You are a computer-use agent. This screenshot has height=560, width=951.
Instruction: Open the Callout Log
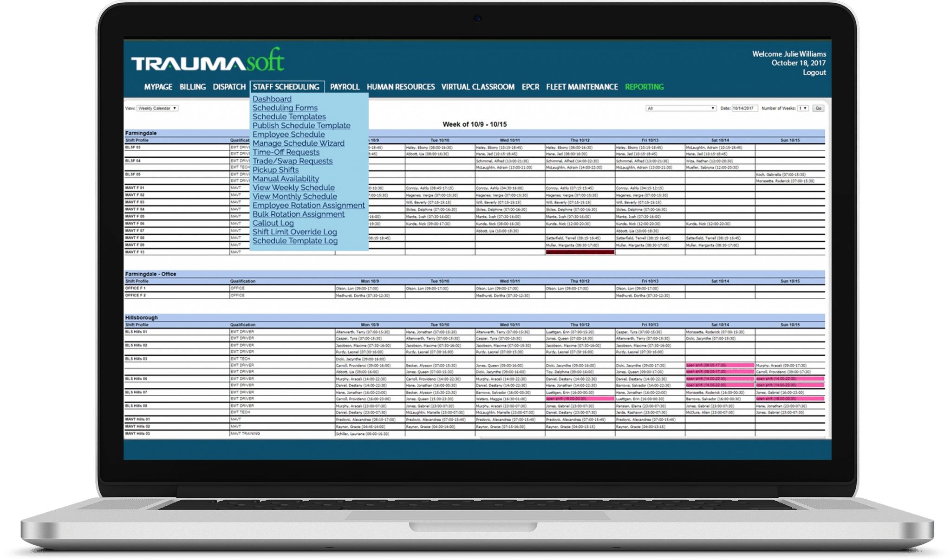(273, 223)
